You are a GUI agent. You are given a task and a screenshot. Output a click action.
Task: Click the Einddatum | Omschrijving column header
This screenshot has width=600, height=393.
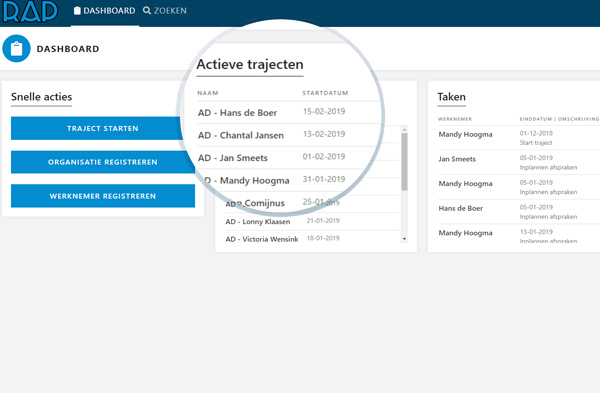point(559,119)
